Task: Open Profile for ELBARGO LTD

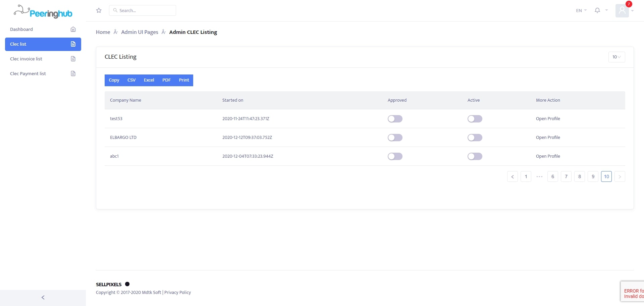Action: pyautogui.click(x=548, y=138)
